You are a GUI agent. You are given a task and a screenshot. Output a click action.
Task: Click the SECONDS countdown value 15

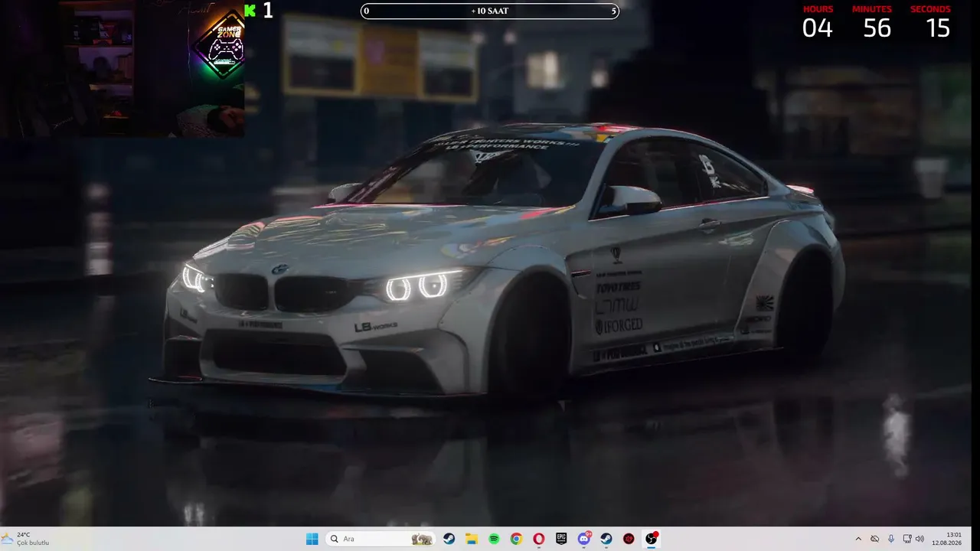(x=938, y=28)
